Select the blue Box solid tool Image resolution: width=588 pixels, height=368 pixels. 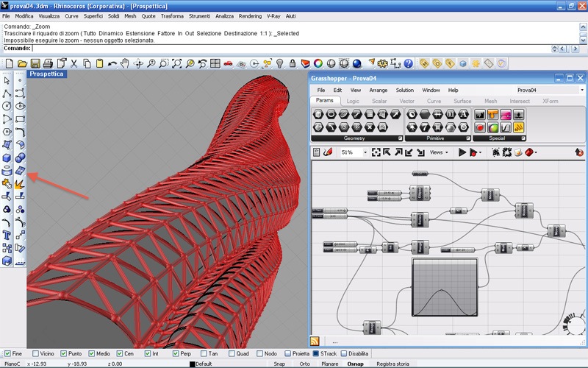pyautogui.click(x=7, y=158)
